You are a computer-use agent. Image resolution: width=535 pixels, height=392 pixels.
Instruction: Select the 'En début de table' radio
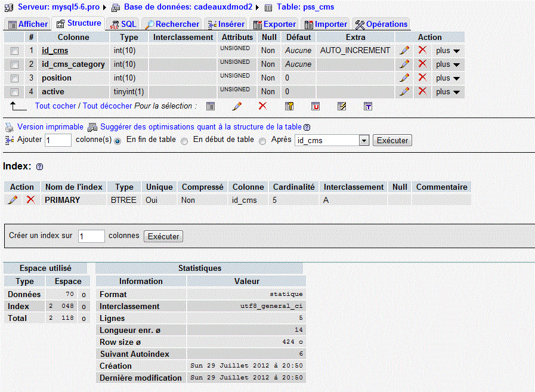(184, 141)
